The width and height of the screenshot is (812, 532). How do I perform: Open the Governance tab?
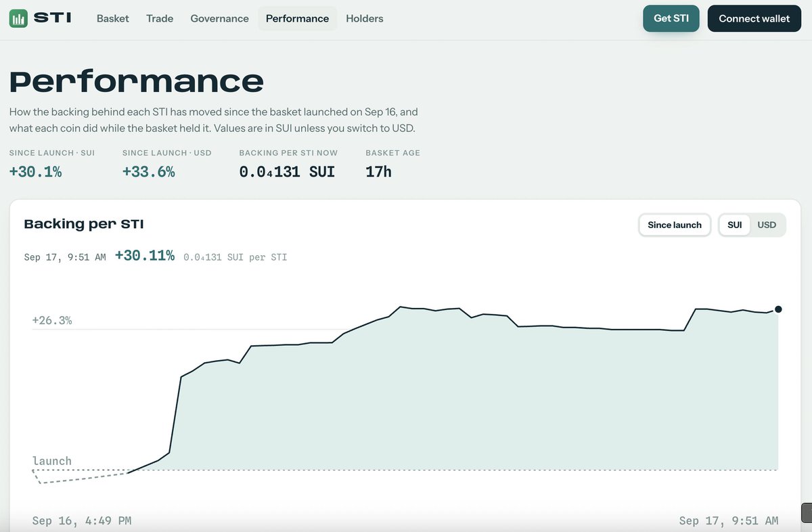point(219,18)
